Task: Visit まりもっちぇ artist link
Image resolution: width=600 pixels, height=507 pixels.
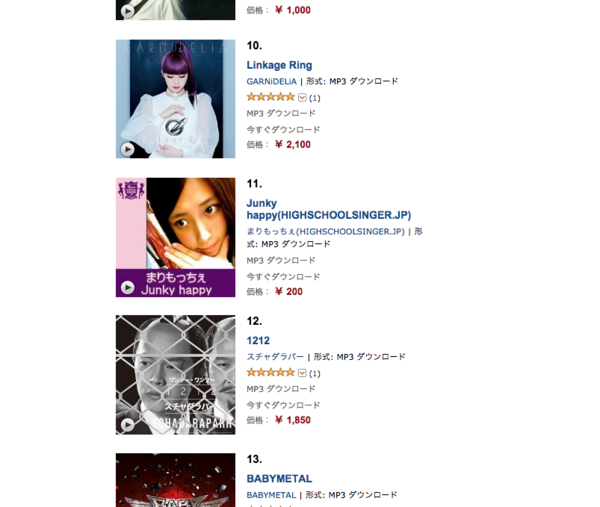Action: (325, 231)
